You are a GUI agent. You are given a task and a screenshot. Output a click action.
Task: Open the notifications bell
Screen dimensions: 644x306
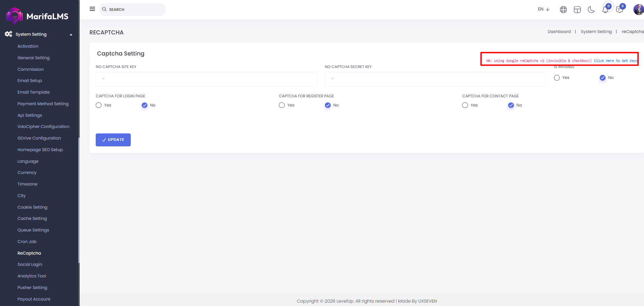click(605, 10)
